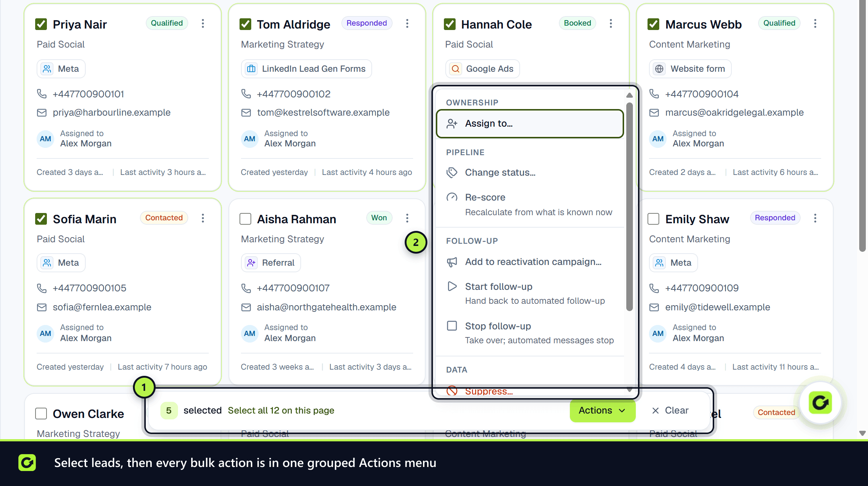
Task: Open Tom Aldridge card kebab menu
Action: (x=407, y=23)
